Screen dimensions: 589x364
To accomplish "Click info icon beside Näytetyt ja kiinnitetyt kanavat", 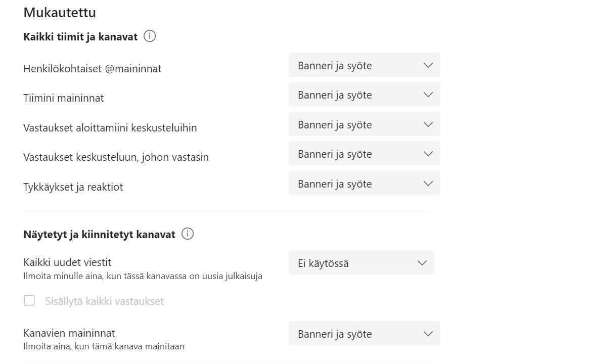I will 188,234.
